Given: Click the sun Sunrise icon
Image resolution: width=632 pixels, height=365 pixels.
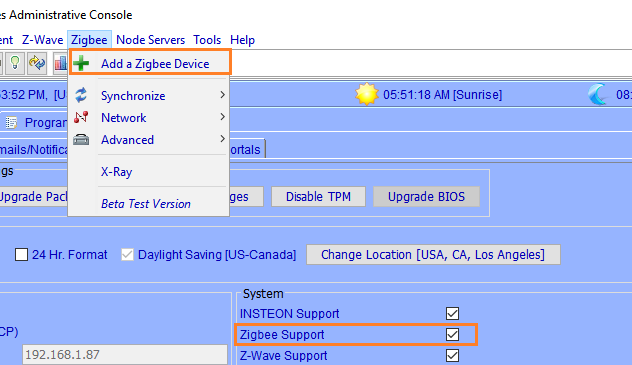Looking at the screenshot, I should click(x=366, y=94).
